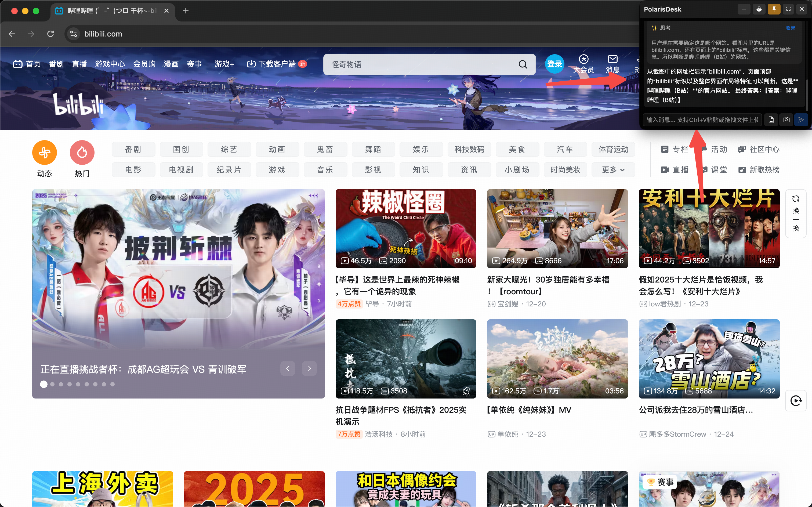Select the second carousel dot indicator
The image size is (812, 507).
point(52,384)
